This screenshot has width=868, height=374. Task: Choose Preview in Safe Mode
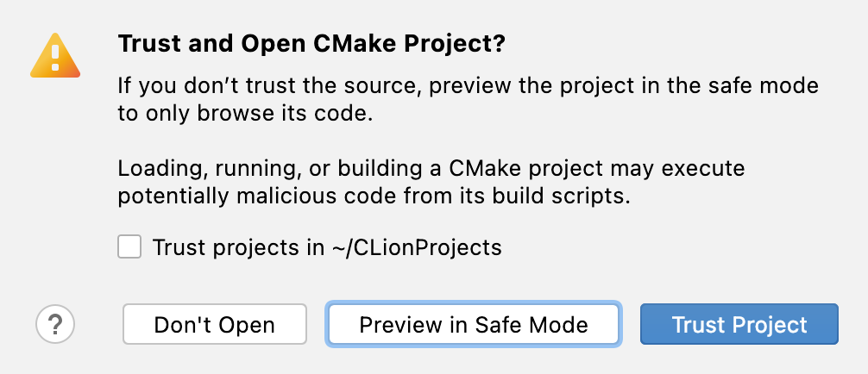point(473,325)
